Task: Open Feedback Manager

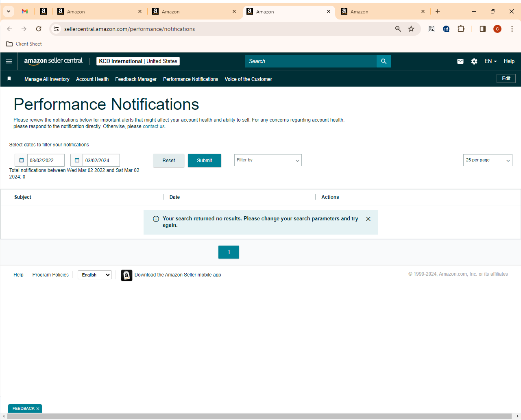Action: pos(136,79)
